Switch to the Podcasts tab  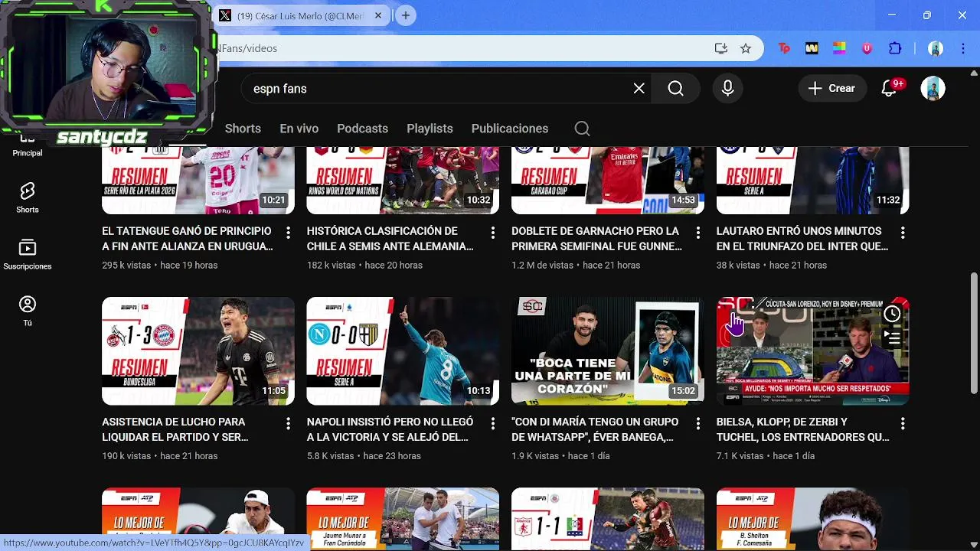[x=362, y=129]
